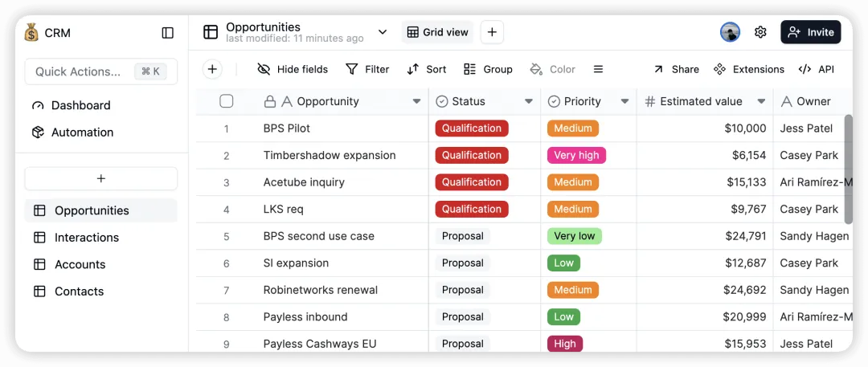Open the Color formatting option
868x367 pixels.
(553, 69)
